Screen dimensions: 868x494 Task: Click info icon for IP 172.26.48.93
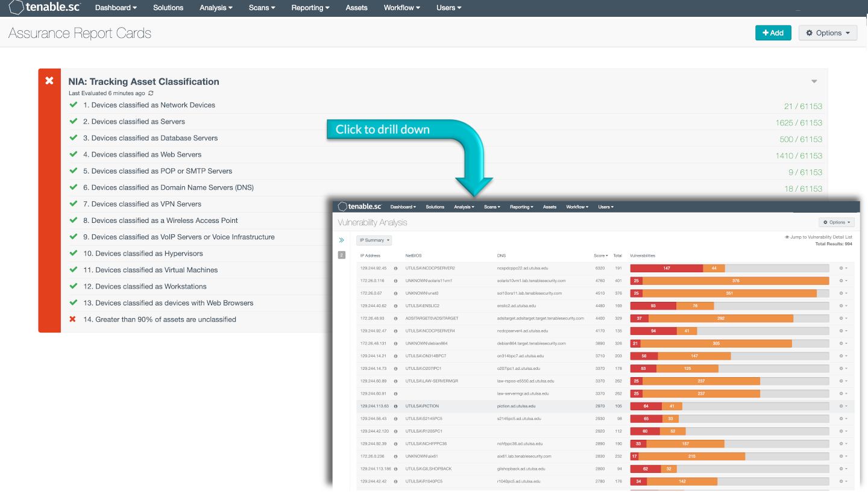click(396, 318)
